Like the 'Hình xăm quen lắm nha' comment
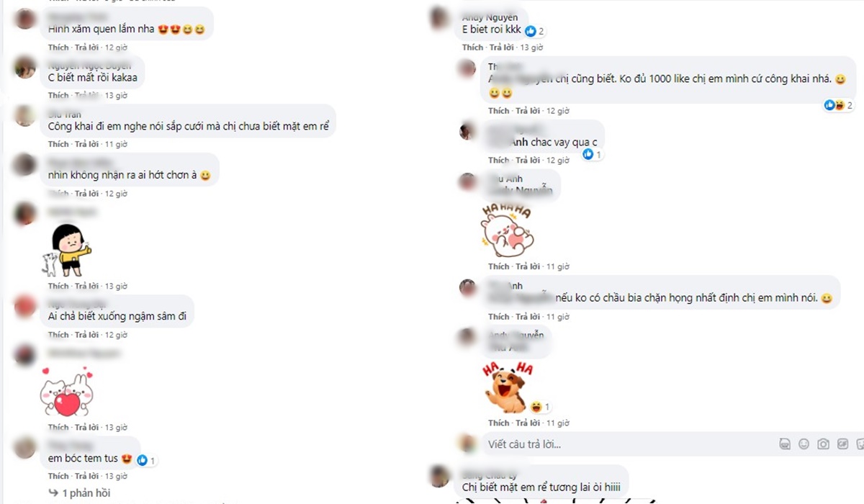864x504 pixels. (x=58, y=48)
